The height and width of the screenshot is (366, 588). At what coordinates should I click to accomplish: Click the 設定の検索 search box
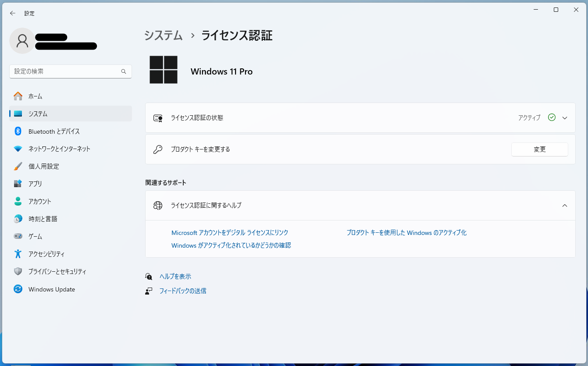pos(71,71)
